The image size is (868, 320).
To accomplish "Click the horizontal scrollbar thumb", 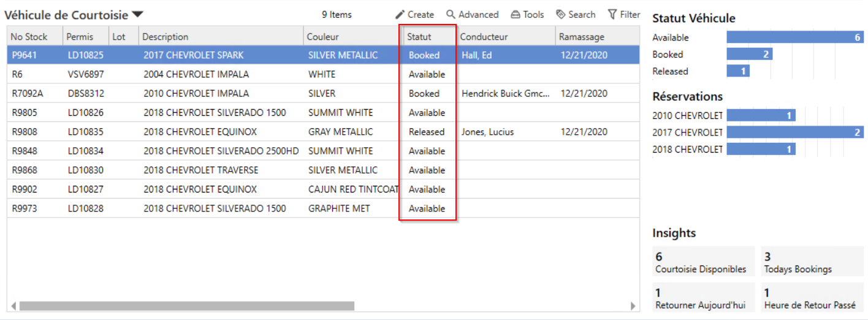I will pos(187,305).
